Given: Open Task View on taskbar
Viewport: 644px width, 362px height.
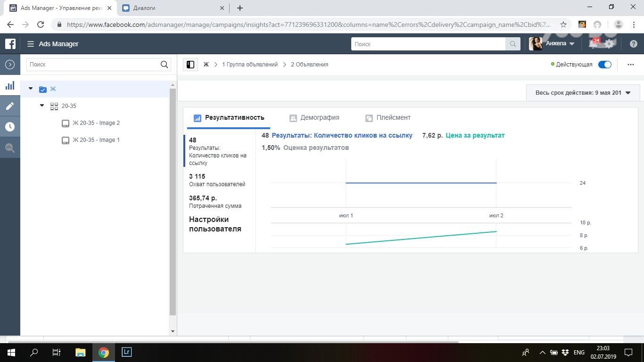Looking at the screenshot, I should click(56, 352).
